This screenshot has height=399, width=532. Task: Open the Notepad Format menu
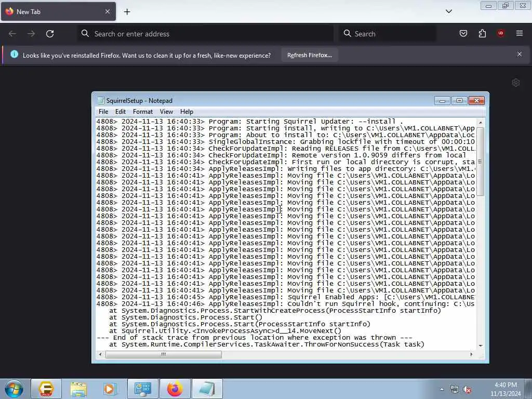(142, 112)
